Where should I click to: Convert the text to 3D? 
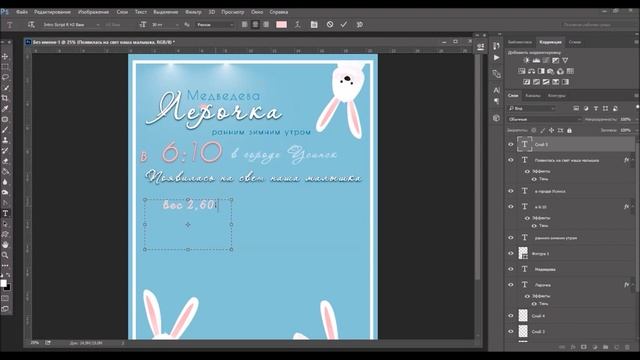point(360,24)
